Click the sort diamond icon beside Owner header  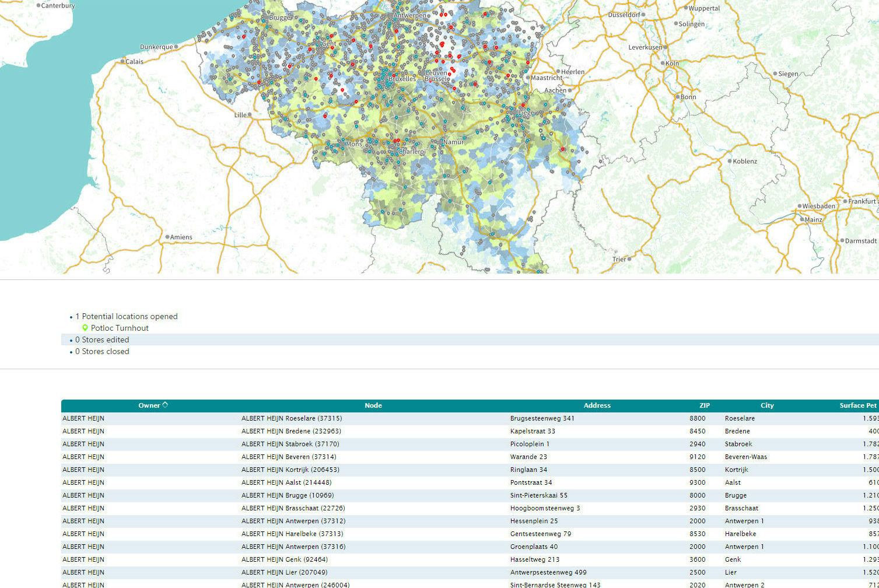164,405
